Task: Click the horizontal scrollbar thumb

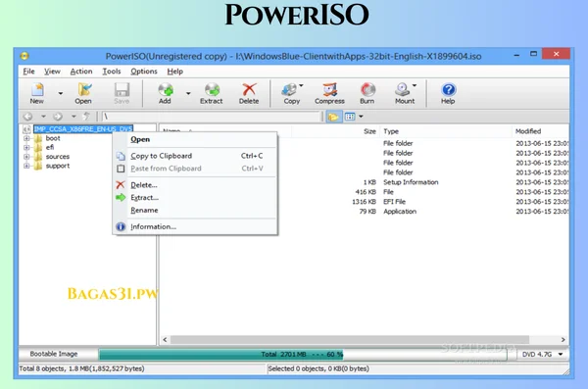Action: (350, 339)
